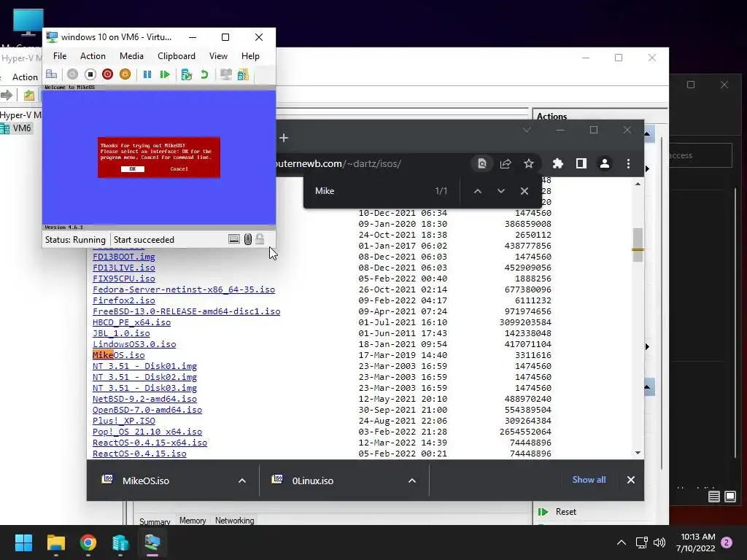This screenshot has height=560, width=747.
Task: Pause the virtual machine
Action: (x=147, y=74)
